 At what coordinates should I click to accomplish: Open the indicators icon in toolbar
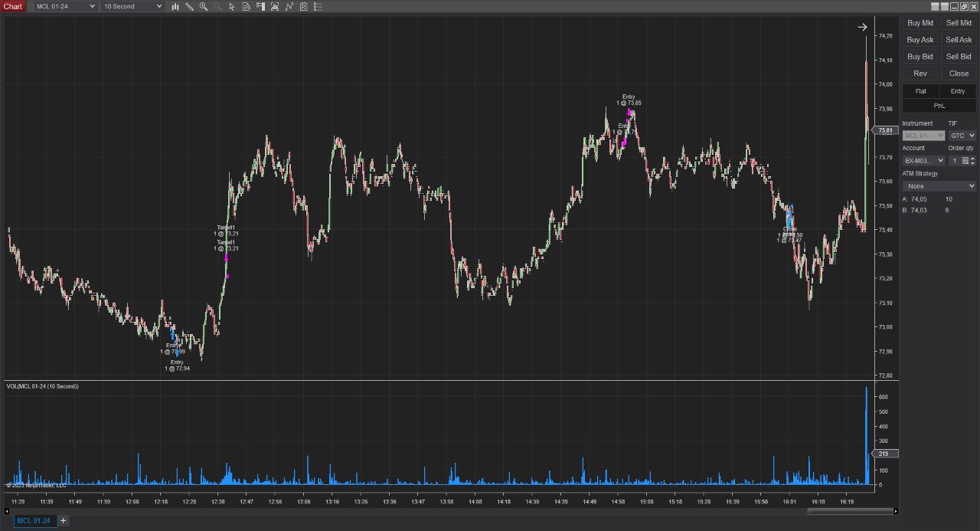coord(289,6)
